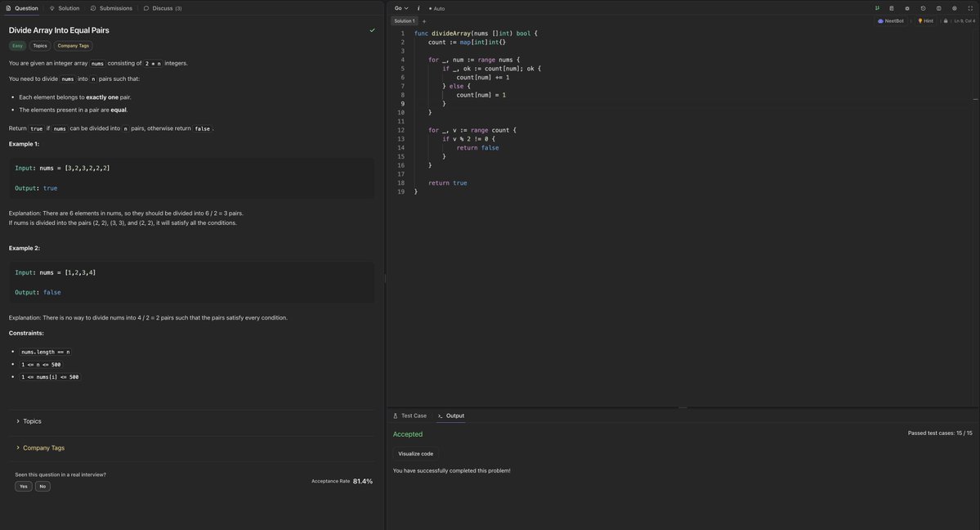This screenshot has height=530, width=980.
Task: Answer No to seen in interview
Action: [43, 486]
